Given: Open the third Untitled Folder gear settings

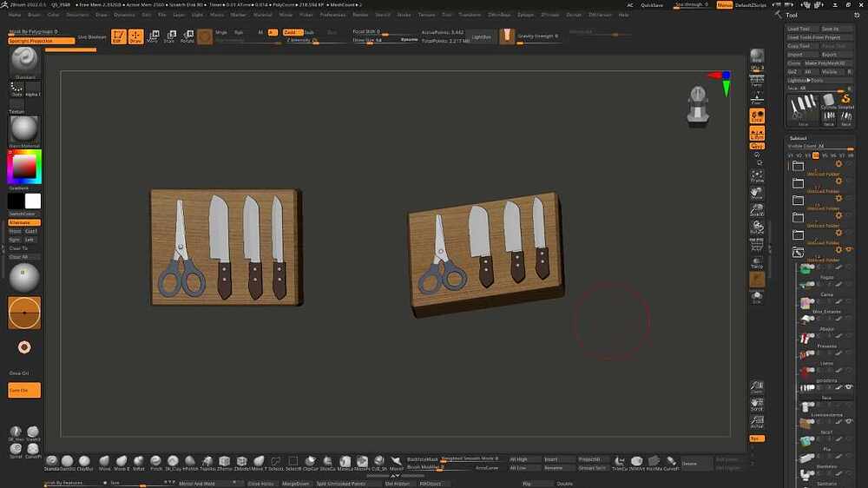Looking at the screenshot, I should coord(838,198).
